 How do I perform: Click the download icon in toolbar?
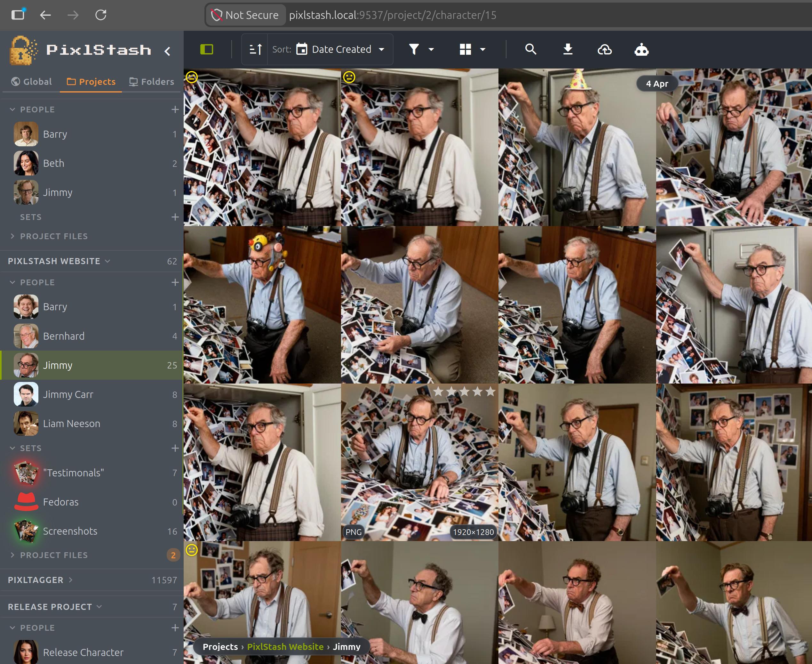click(568, 49)
